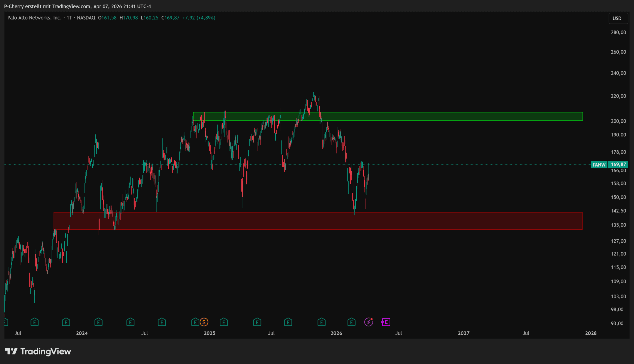This screenshot has width=634, height=364.
Task: Click the earnings E icon right of 2024 label
Action: (x=98, y=322)
